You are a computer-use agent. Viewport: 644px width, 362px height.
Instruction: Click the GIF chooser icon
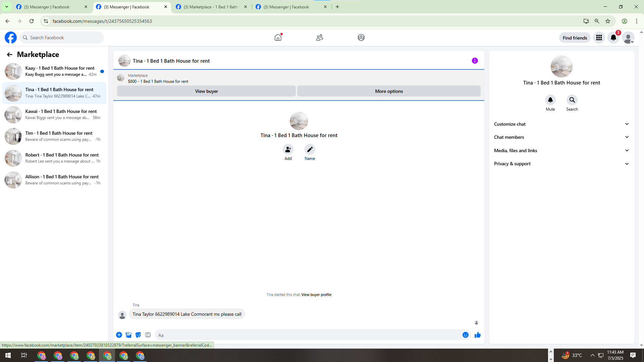148,335
